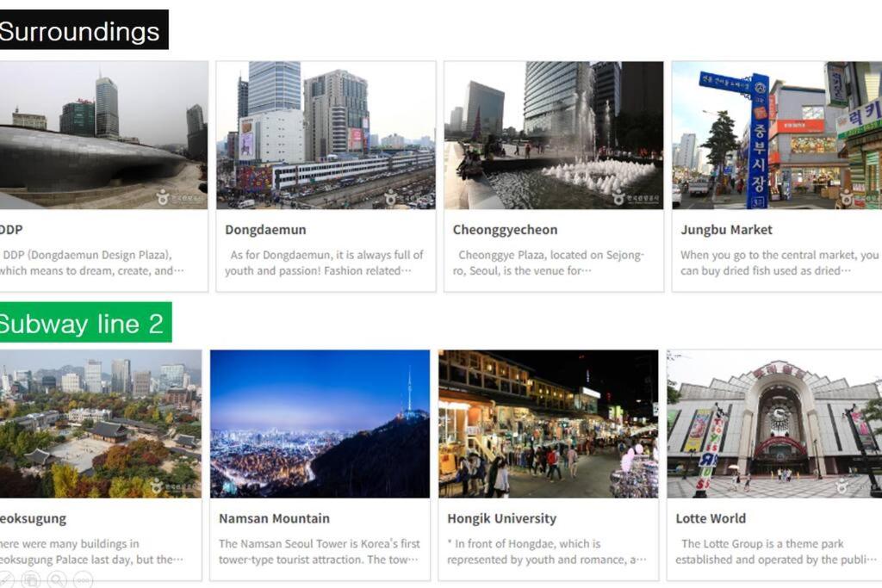Image resolution: width=882 pixels, height=588 pixels.
Task: Open the Namsan Mountain title link
Action: tap(275, 518)
